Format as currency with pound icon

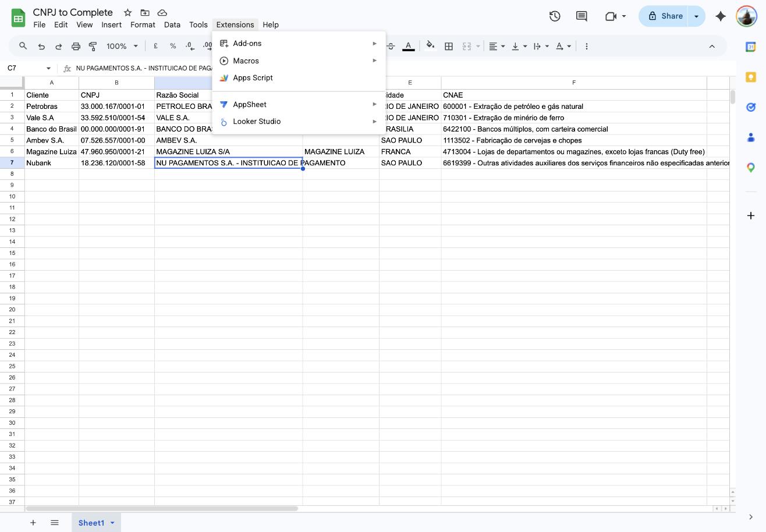point(155,46)
